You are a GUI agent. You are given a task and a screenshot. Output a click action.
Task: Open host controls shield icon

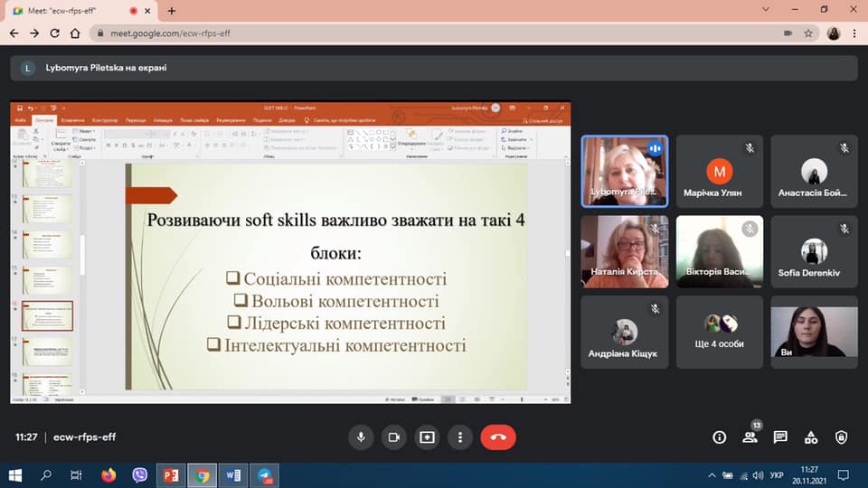842,437
